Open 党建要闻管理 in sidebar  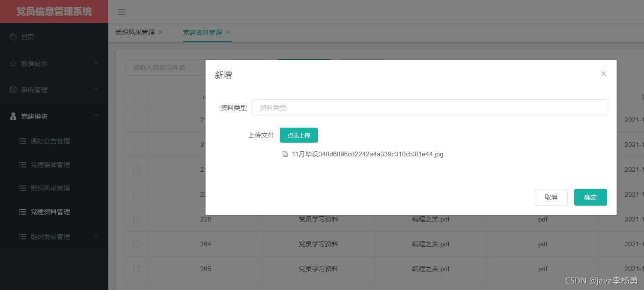point(54,165)
